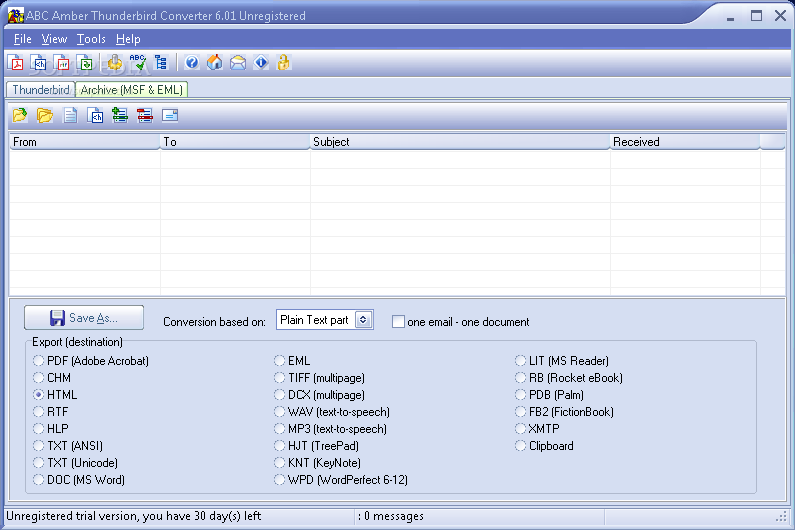Select PDB (Palm) export format
The image size is (795, 530).
click(549, 395)
